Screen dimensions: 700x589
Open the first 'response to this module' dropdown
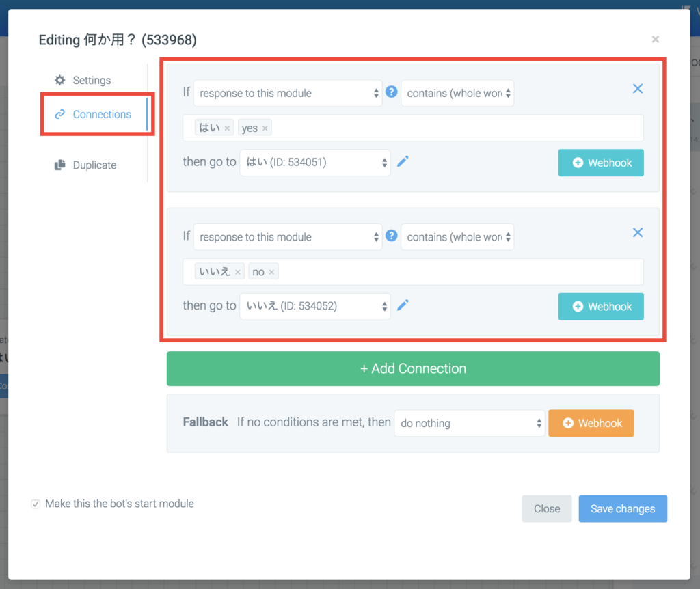click(x=288, y=93)
